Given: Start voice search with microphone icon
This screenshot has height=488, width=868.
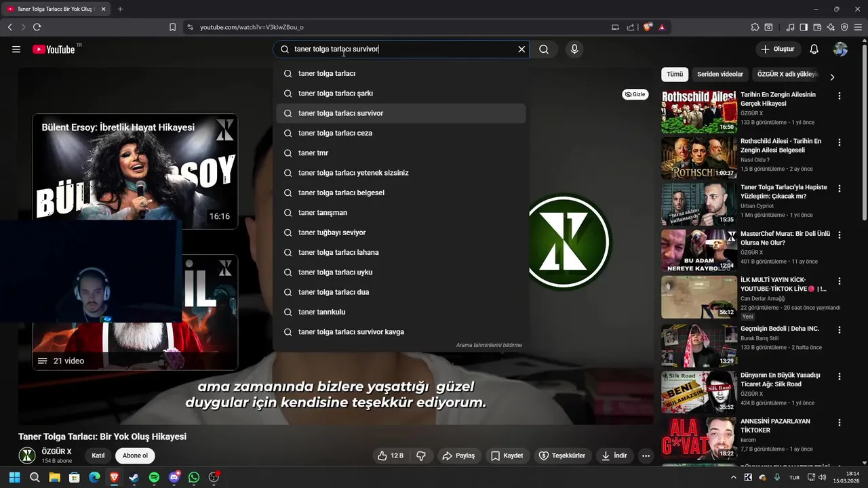Looking at the screenshot, I should [x=574, y=49].
